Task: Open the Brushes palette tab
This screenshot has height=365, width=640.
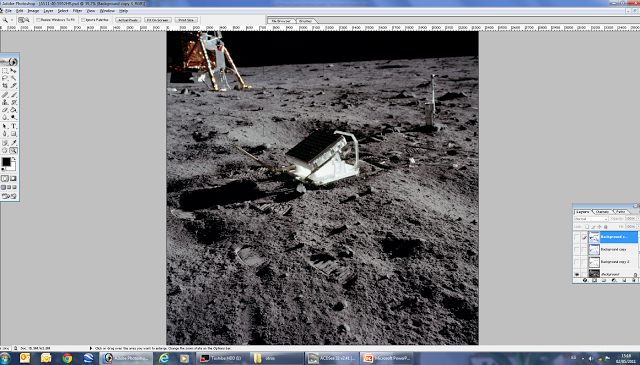Action: (x=306, y=21)
